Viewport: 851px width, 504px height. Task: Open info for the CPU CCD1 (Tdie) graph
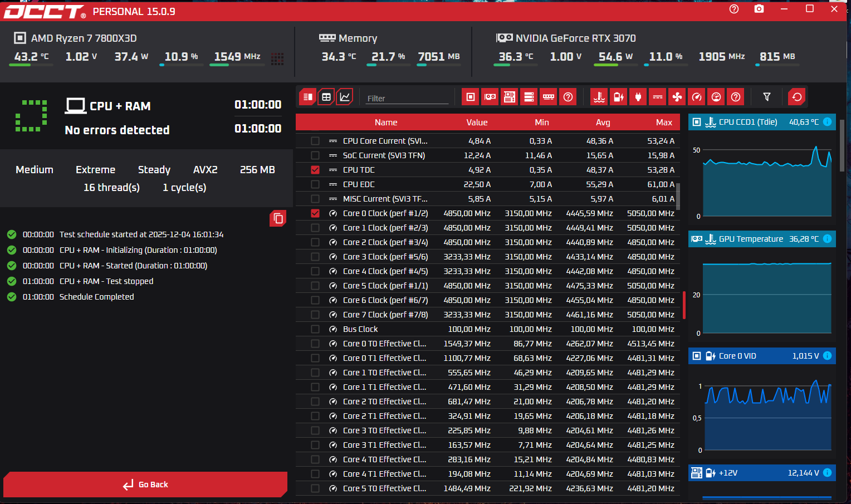coord(828,122)
